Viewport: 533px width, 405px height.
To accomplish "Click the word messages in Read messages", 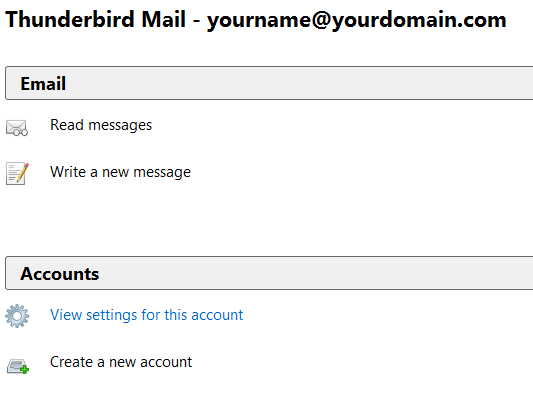I will point(120,126).
